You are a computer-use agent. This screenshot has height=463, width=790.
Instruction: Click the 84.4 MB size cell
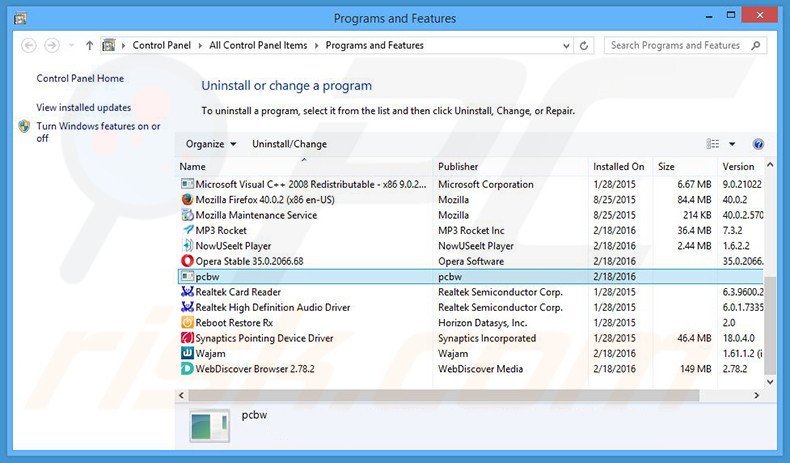694,200
